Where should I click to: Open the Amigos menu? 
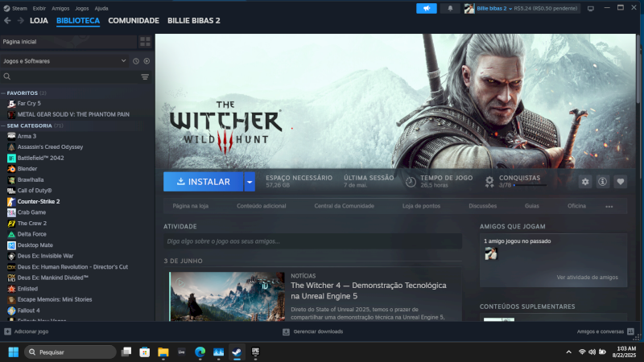pyautogui.click(x=60, y=8)
